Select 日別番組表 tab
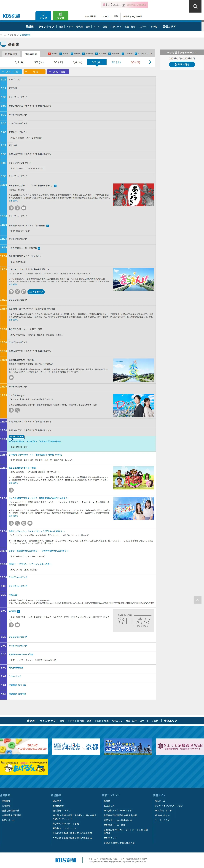This screenshot has height=868, width=204. click(x=31, y=54)
